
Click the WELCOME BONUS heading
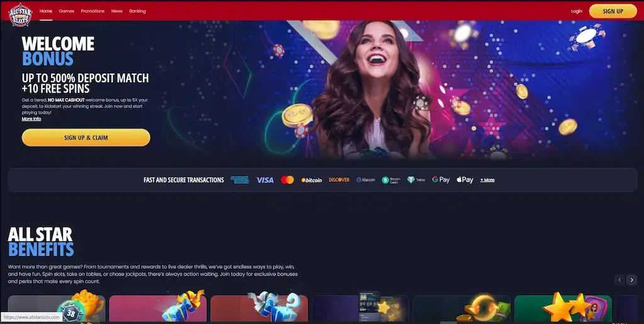click(58, 51)
